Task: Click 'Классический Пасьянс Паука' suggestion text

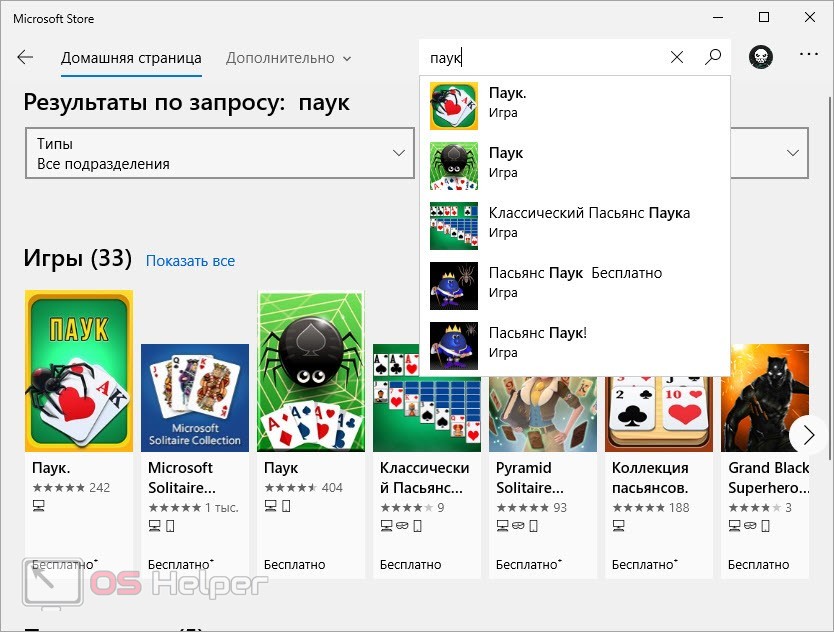Action: click(589, 213)
